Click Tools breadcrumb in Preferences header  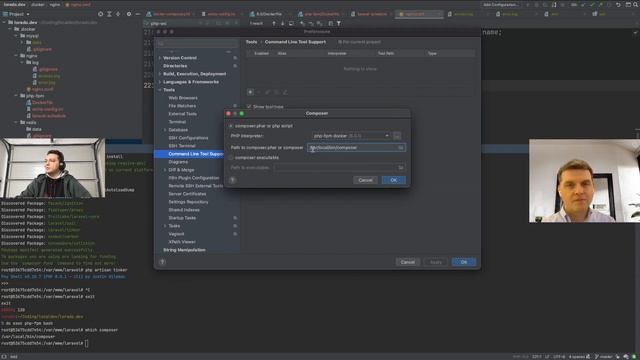(251, 42)
